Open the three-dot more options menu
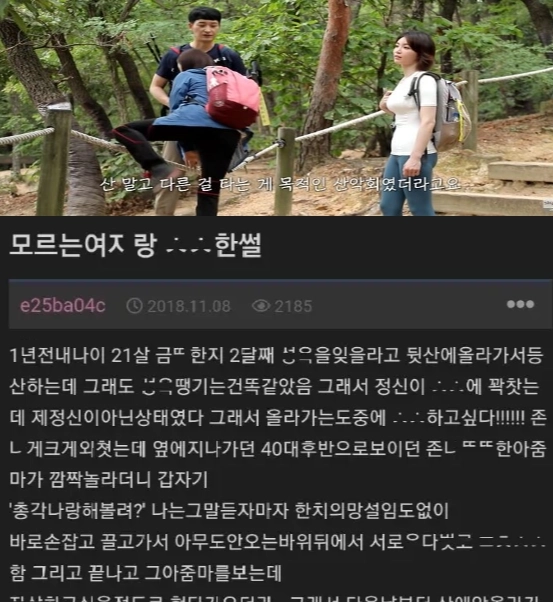The height and width of the screenshot is (602, 553). click(520, 304)
